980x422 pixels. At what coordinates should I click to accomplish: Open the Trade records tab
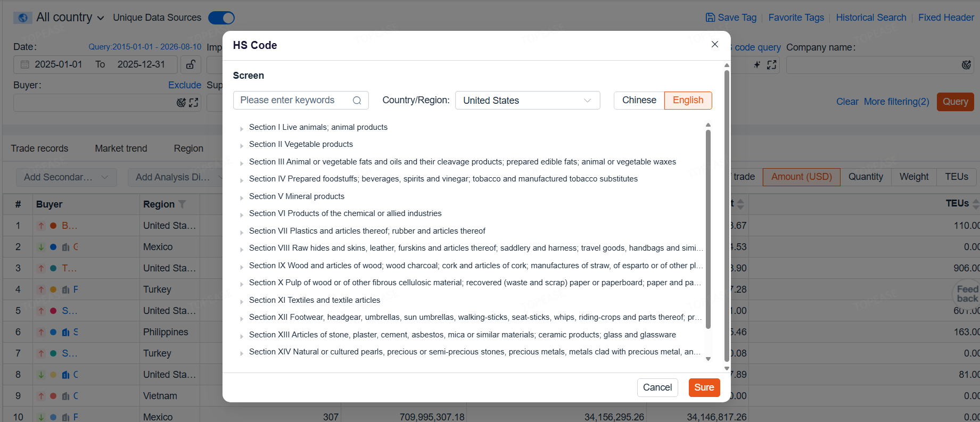pyautogui.click(x=39, y=148)
